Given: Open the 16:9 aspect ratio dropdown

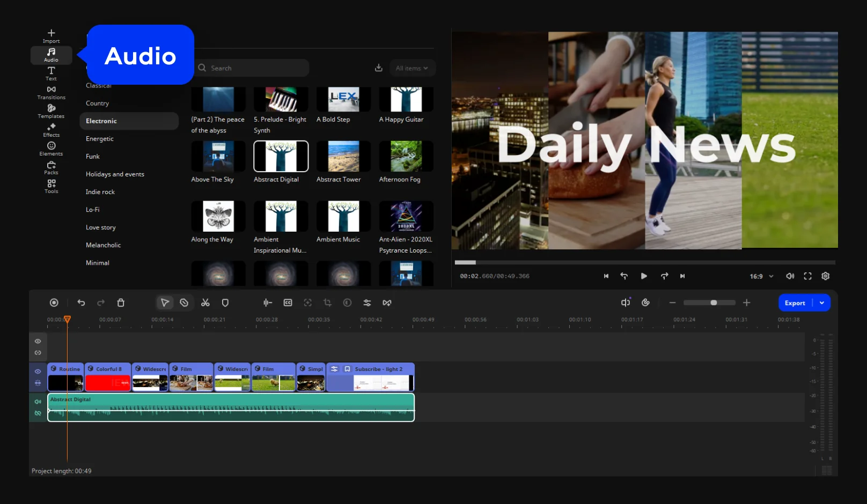Looking at the screenshot, I should [761, 276].
